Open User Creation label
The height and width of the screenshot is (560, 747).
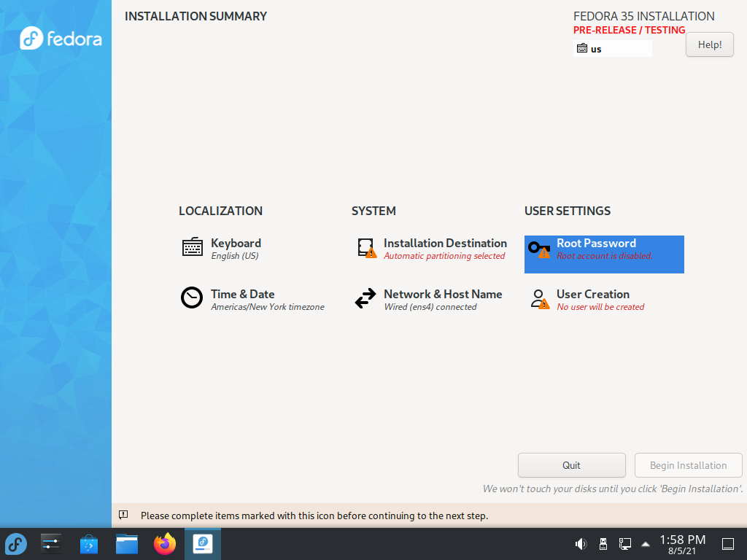(x=592, y=295)
